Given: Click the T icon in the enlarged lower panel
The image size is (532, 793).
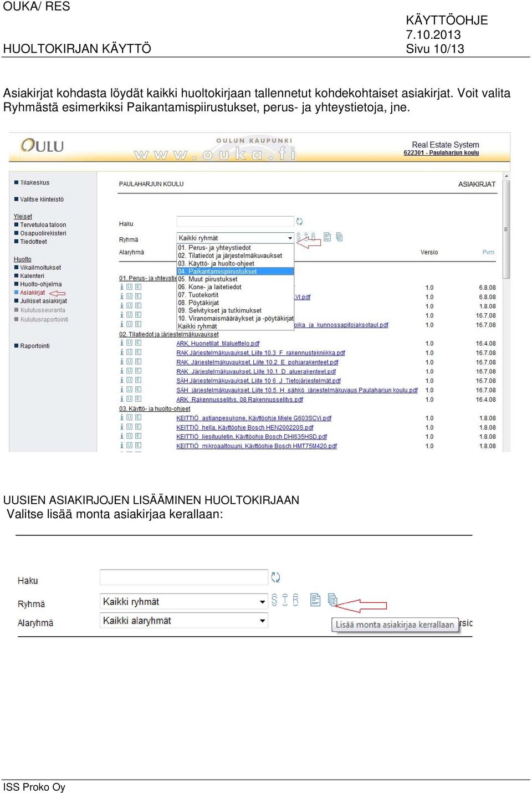Looking at the screenshot, I should pyautogui.click(x=285, y=600).
